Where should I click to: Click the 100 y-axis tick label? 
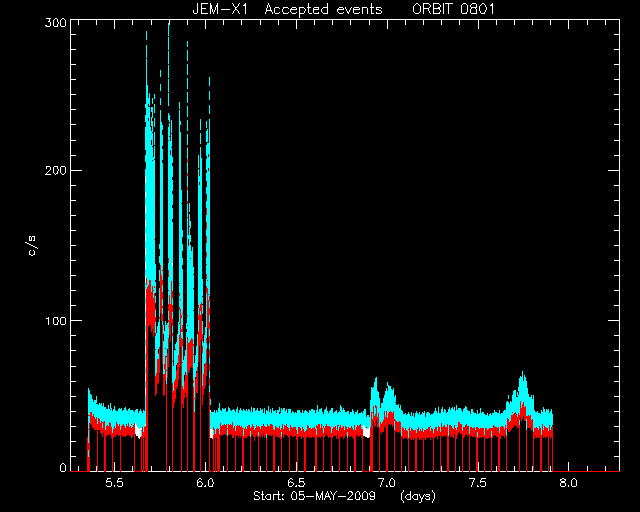point(56,321)
